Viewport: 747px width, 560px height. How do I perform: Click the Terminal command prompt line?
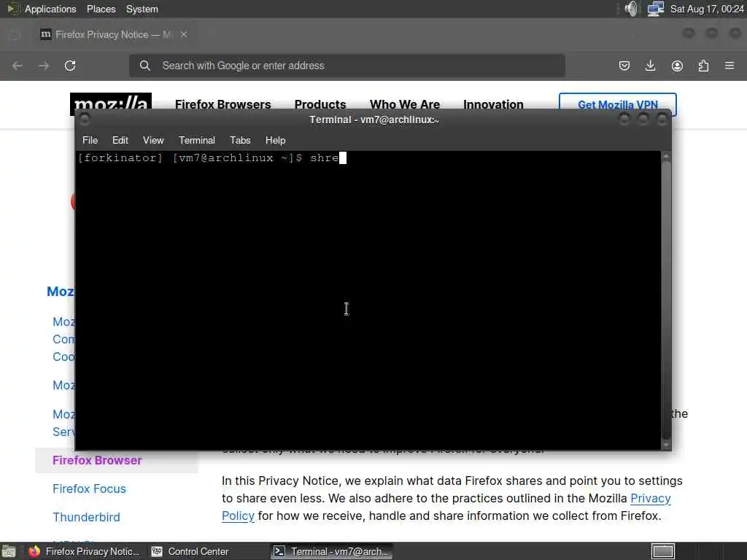(x=212, y=157)
